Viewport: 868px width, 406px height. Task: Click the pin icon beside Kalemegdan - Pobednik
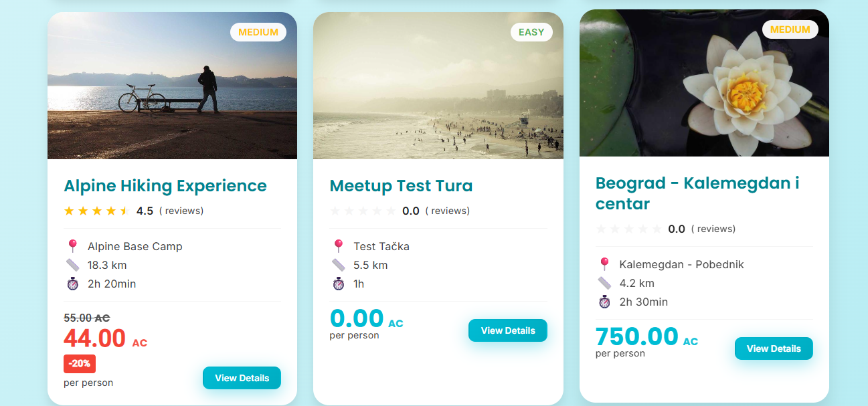pyautogui.click(x=604, y=264)
